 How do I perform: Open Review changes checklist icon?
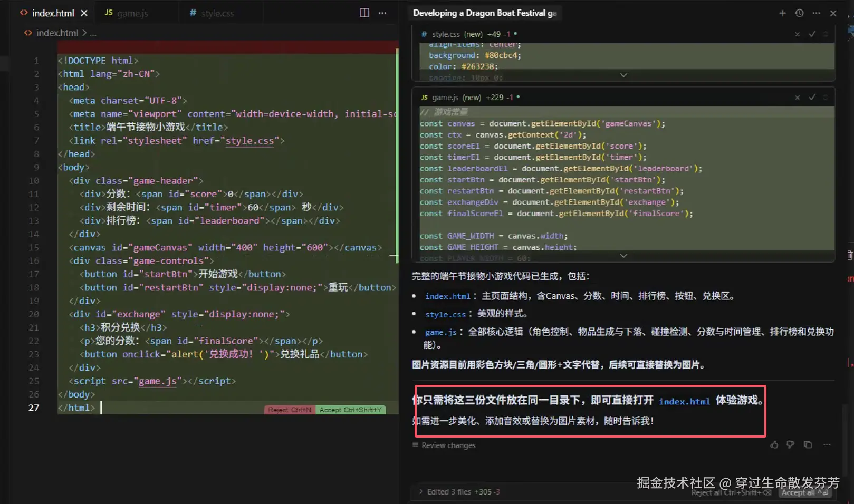pyautogui.click(x=414, y=445)
